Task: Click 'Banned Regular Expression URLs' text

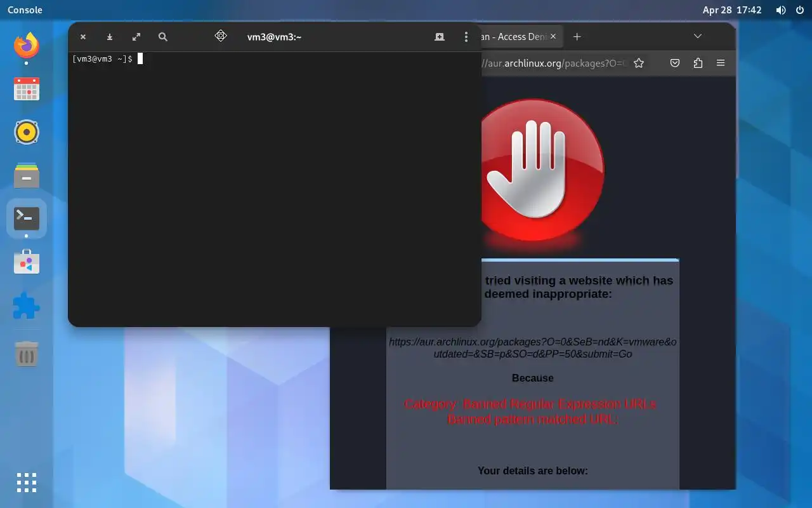Action: point(560,404)
